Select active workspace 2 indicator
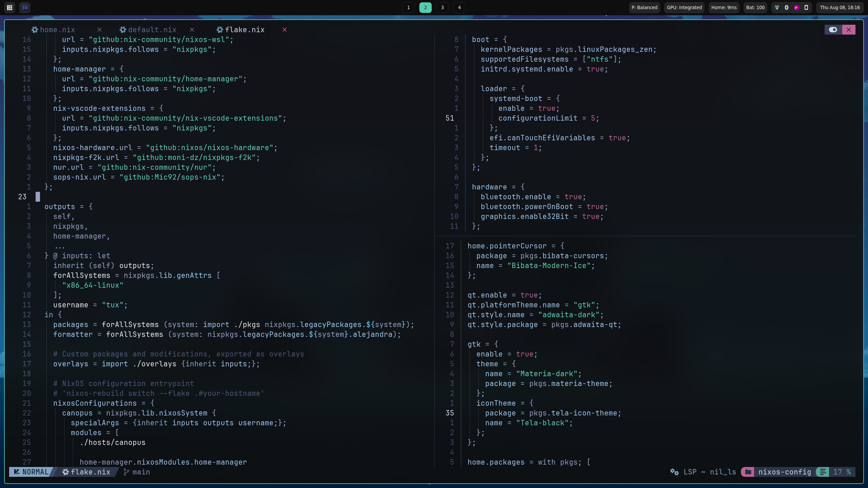Image resolution: width=868 pixels, height=488 pixels. (425, 7)
